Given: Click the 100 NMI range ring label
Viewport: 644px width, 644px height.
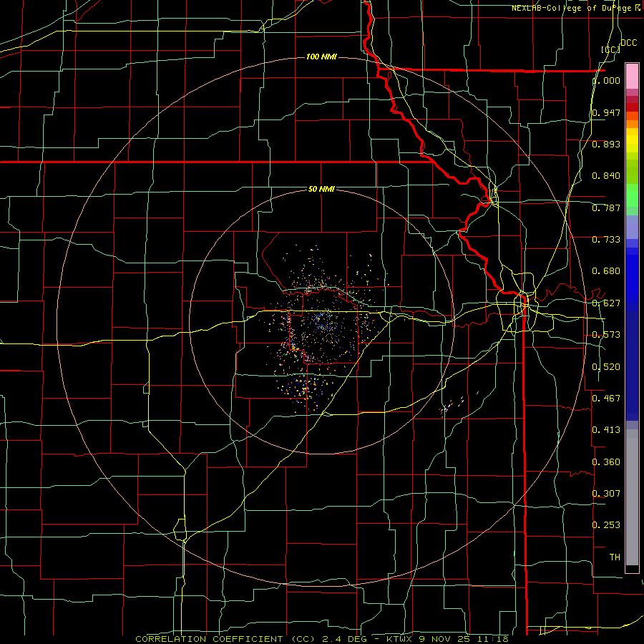Looking at the screenshot, I should [x=321, y=57].
